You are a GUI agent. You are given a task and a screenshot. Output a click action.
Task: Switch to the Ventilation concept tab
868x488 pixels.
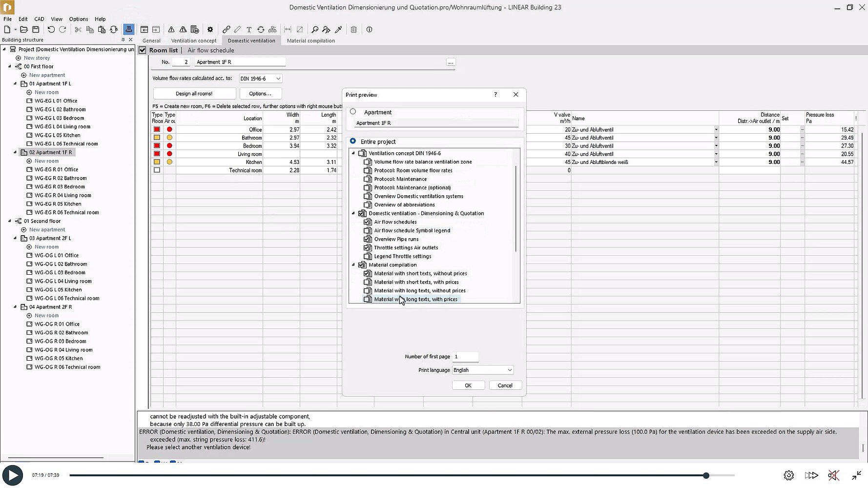tap(193, 41)
